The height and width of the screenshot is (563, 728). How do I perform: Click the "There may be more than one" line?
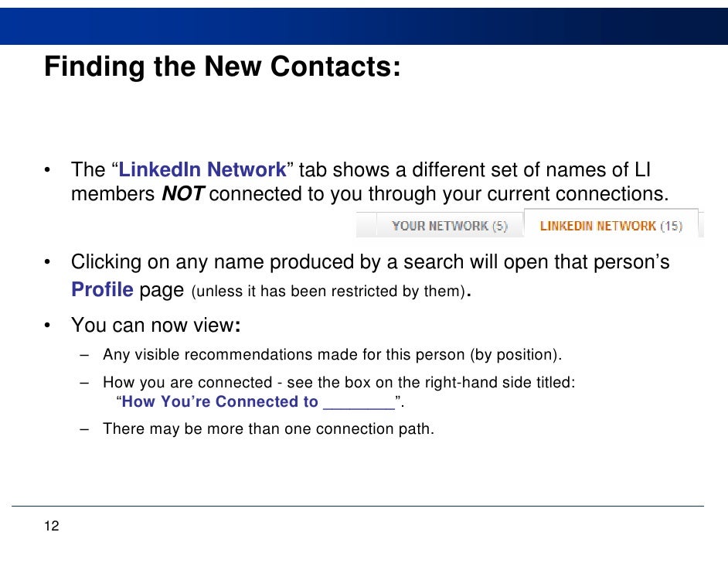click(x=268, y=428)
